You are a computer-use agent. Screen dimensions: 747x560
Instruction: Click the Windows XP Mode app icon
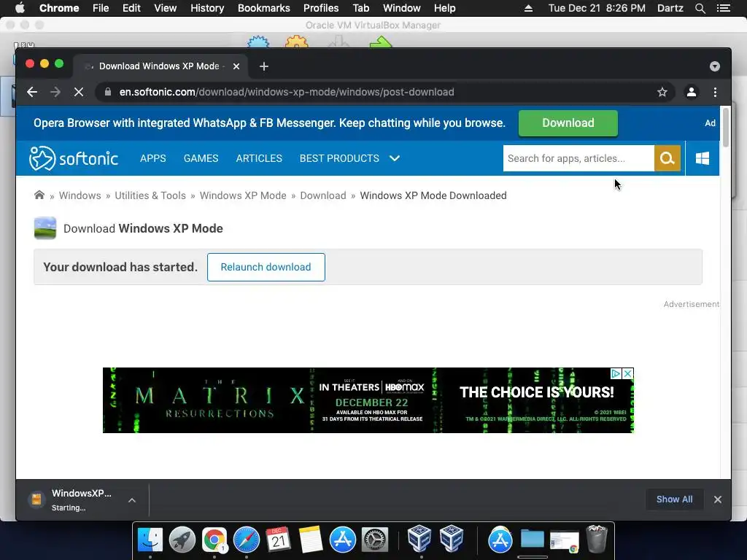point(45,228)
